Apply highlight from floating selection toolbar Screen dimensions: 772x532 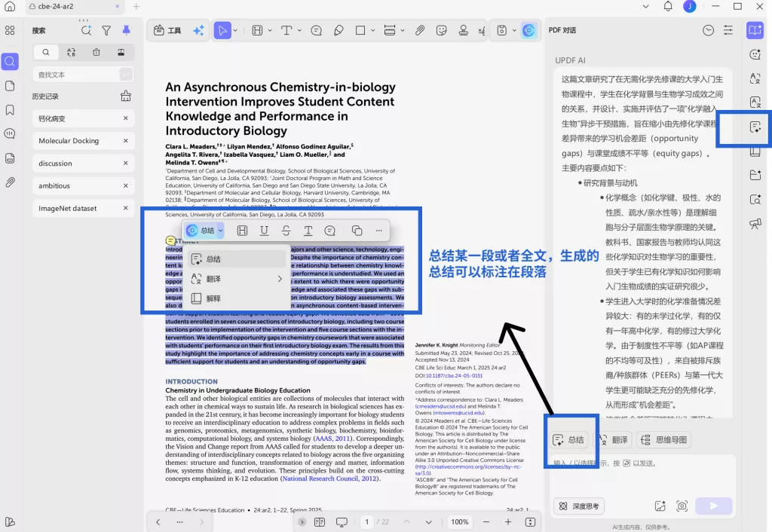click(242, 231)
